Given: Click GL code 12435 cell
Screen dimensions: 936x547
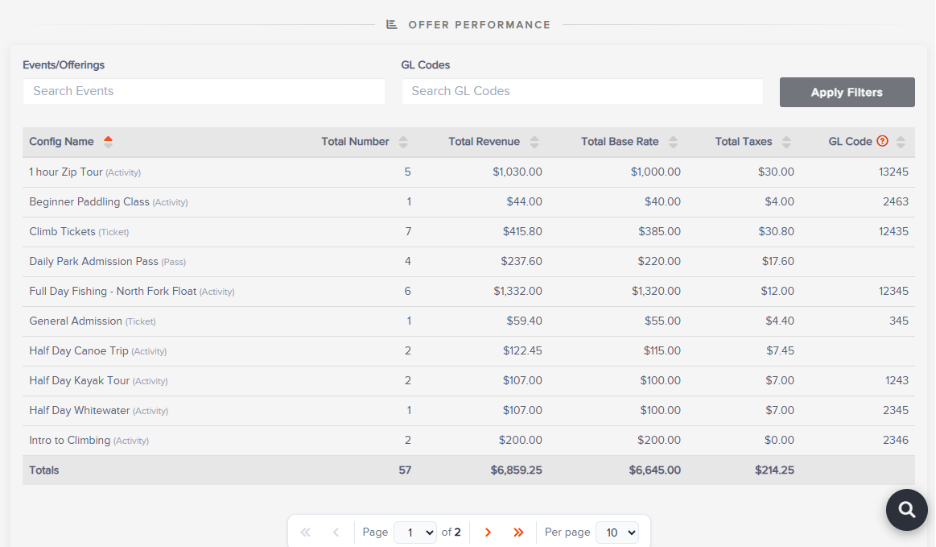Looking at the screenshot, I should pos(893,232).
